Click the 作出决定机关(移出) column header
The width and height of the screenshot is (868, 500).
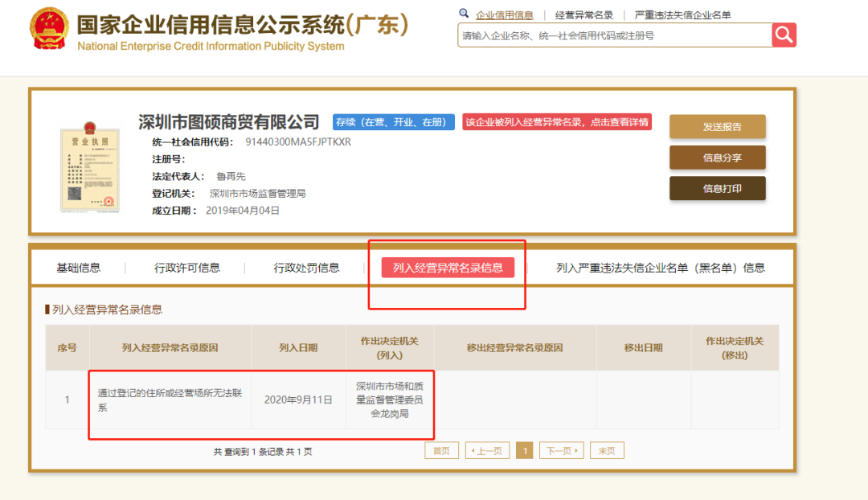click(735, 348)
